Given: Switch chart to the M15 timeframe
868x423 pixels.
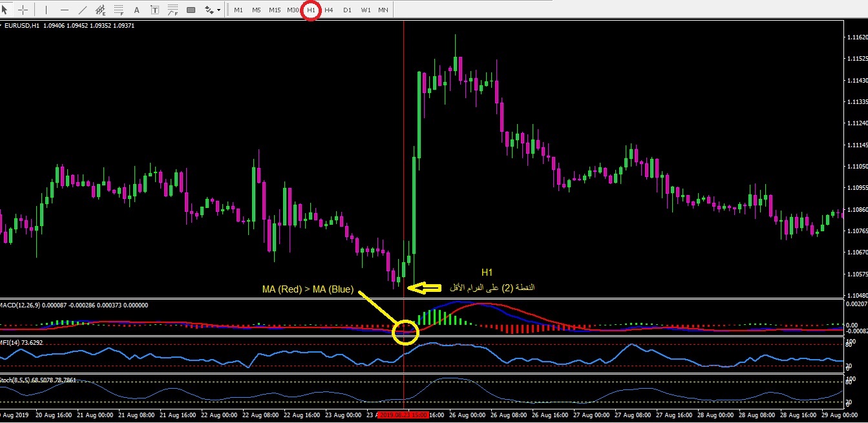Looking at the screenshot, I should pyautogui.click(x=275, y=10).
